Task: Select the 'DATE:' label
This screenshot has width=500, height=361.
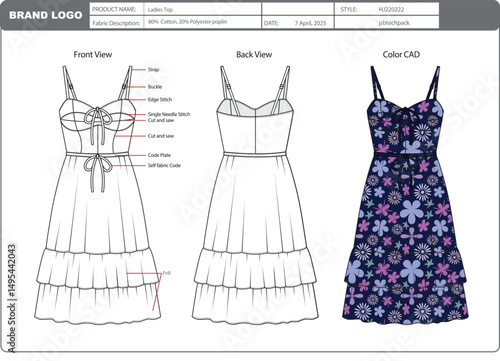Action: pos(271,23)
